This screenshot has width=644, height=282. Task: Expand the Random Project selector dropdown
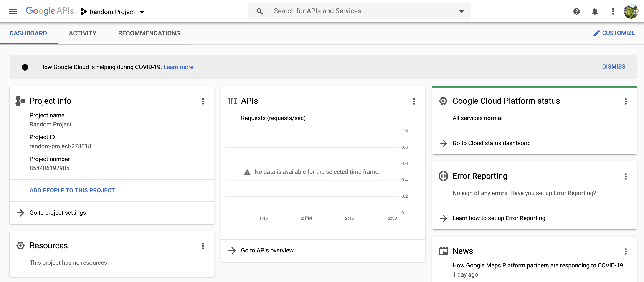pos(142,12)
